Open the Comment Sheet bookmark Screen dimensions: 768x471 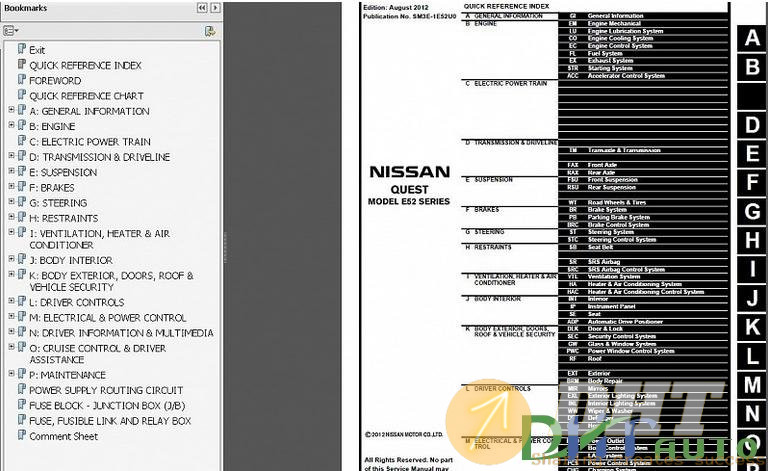[x=64, y=436]
